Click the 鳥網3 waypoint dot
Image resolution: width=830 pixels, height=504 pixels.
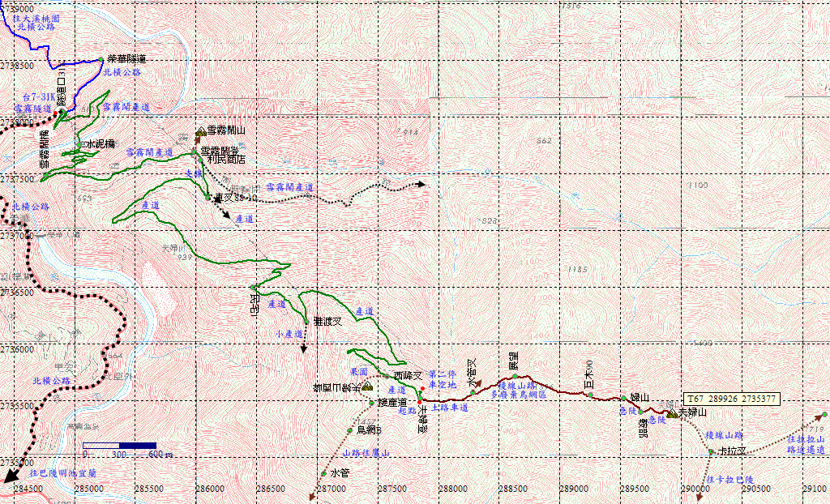349,430
